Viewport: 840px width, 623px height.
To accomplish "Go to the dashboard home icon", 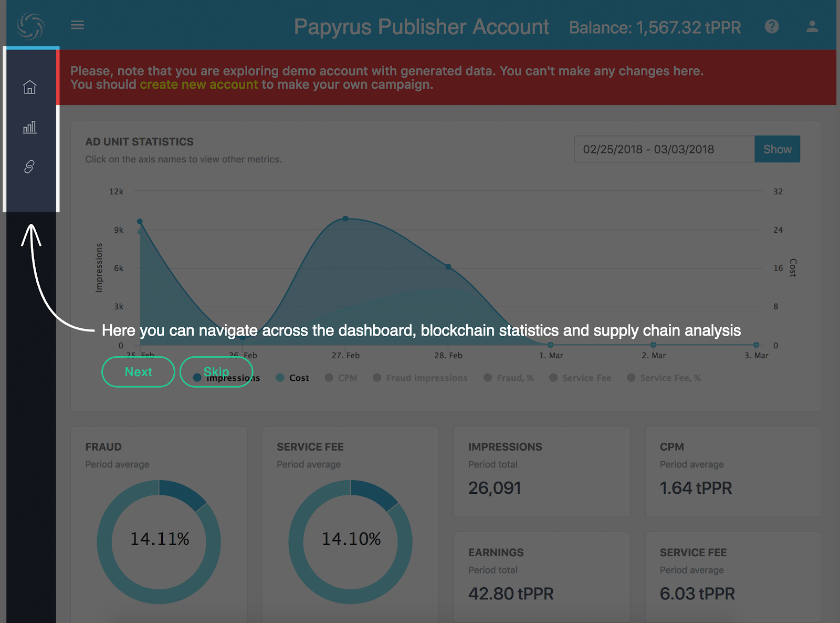I will pyautogui.click(x=30, y=87).
